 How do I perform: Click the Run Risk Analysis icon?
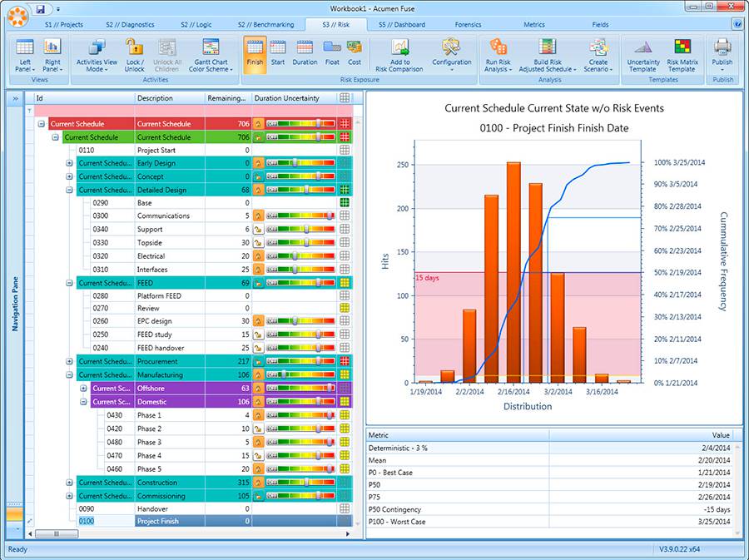pyautogui.click(x=500, y=55)
